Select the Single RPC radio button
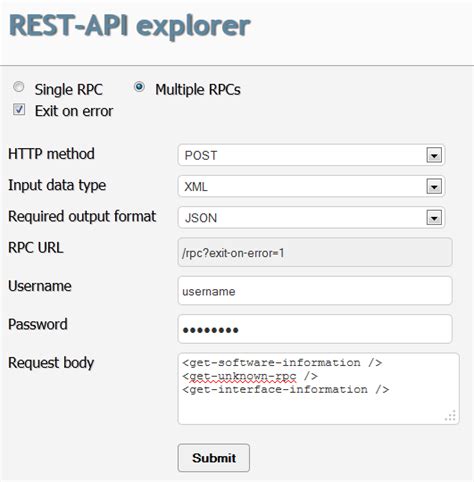Viewport: 474px width, 482px height. pyautogui.click(x=19, y=87)
